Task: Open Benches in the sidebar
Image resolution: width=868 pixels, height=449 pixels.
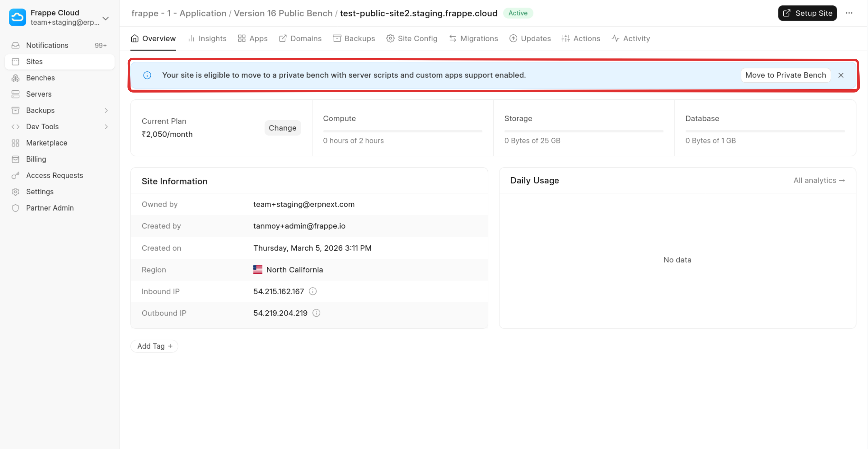Action: 40,78
